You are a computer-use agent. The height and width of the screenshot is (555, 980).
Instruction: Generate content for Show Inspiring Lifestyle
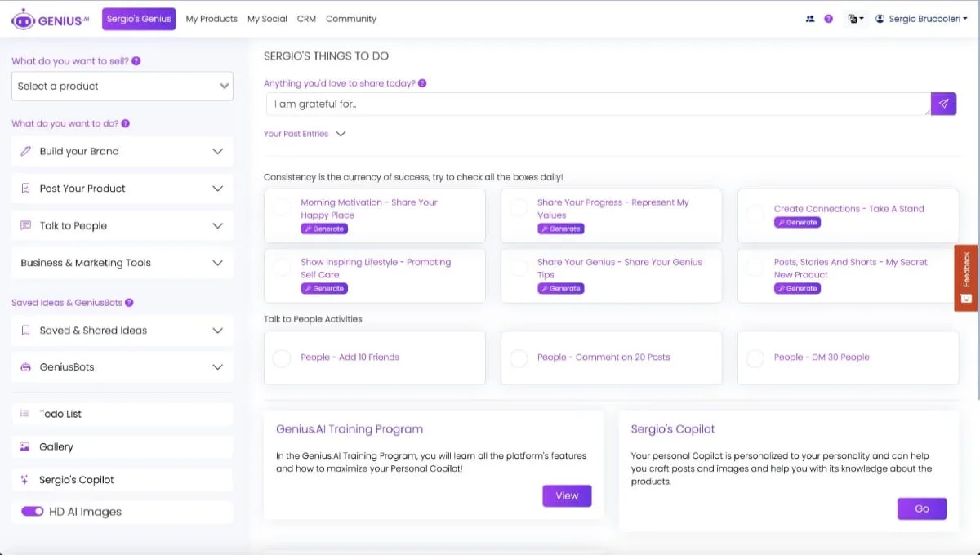324,288
